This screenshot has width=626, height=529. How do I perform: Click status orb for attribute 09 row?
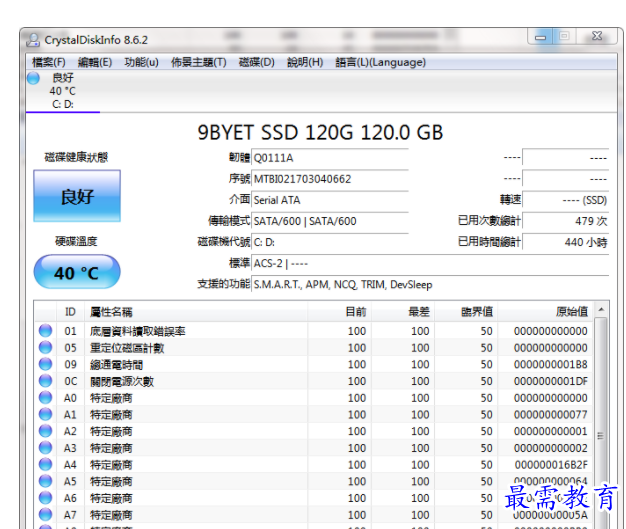[x=45, y=364]
